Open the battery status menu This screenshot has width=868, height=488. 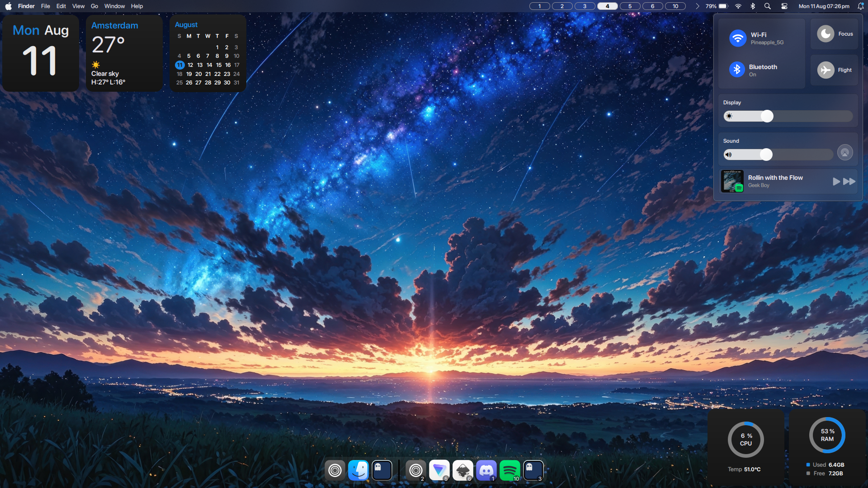(x=723, y=6)
